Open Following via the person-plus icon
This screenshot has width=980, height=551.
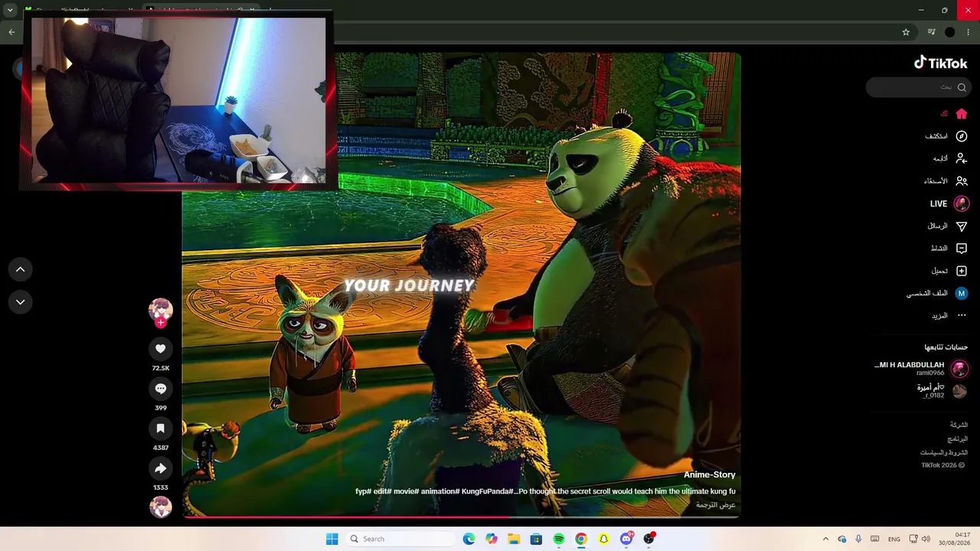click(x=962, y=158)
